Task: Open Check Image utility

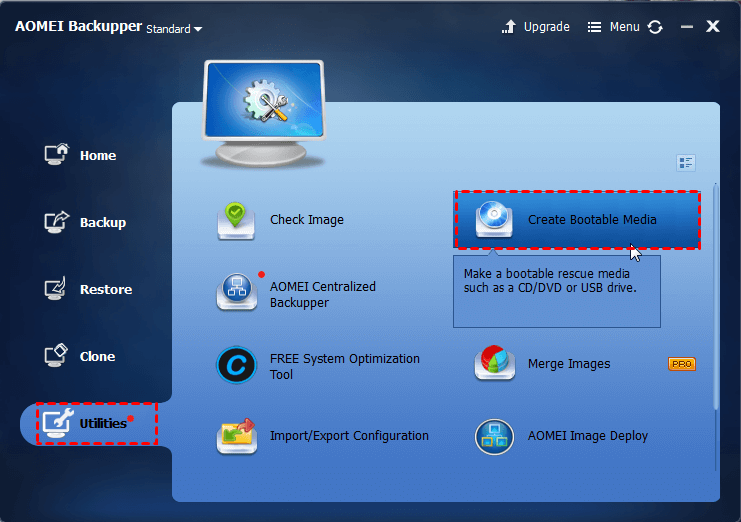Action: click(x=307, y=220)
